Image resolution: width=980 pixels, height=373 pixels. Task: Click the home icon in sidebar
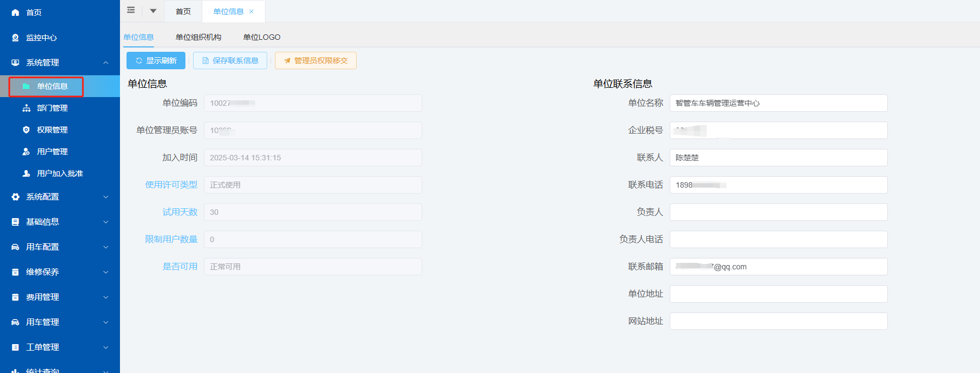(15, 13)
